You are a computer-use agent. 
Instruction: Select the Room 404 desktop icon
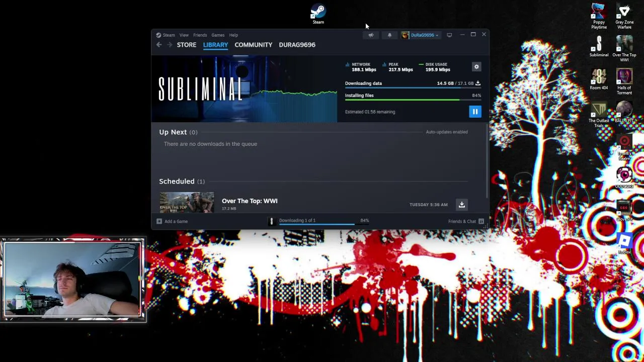599,79
